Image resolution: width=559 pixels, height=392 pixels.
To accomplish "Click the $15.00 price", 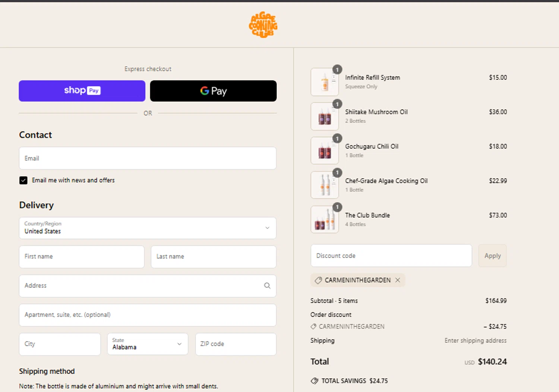I will (498, 77).
